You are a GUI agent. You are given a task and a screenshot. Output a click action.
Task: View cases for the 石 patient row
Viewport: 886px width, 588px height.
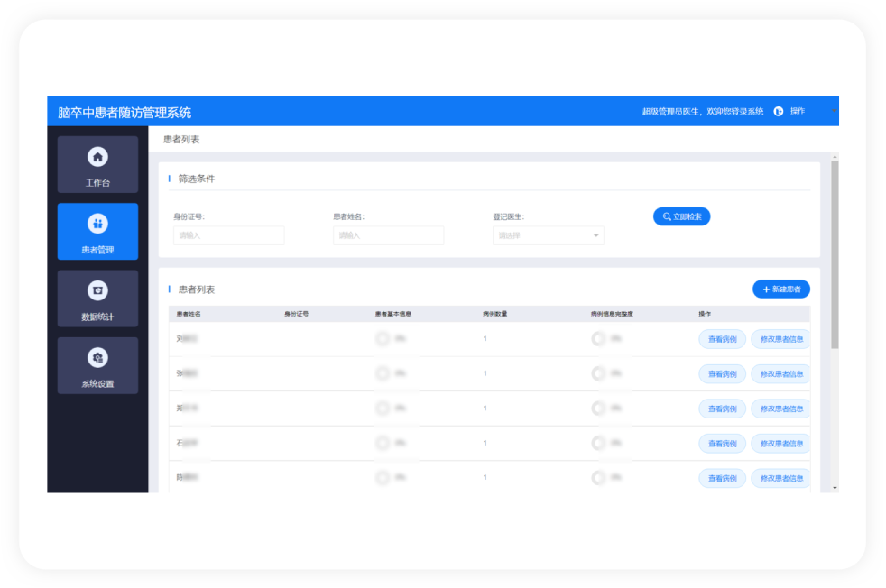[x=722, y=444]
